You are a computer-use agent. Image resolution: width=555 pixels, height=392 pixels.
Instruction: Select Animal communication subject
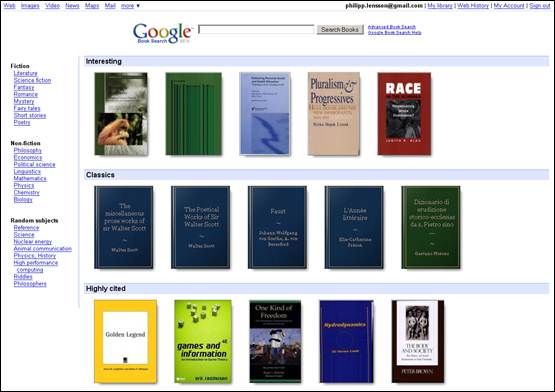[42, 249]
